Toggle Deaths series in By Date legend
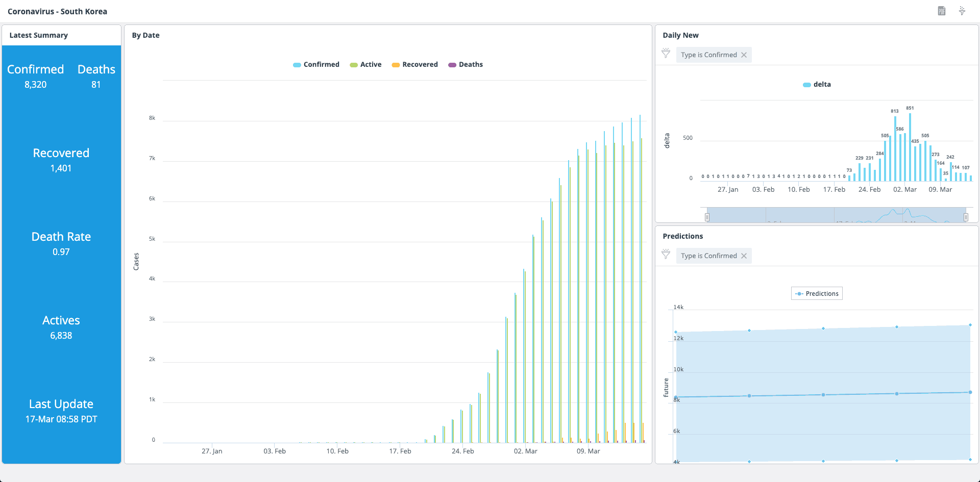 tap(465, 65)
